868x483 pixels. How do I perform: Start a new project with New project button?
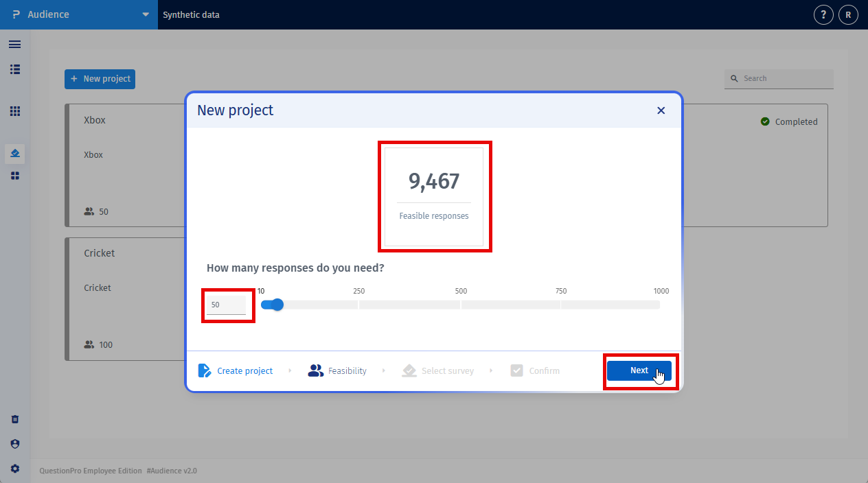100,78
